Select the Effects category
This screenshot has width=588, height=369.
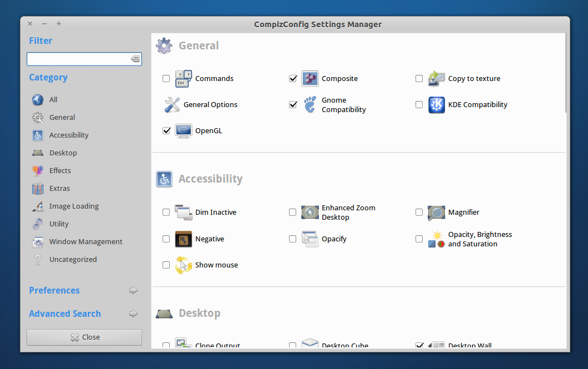(60, 171)
